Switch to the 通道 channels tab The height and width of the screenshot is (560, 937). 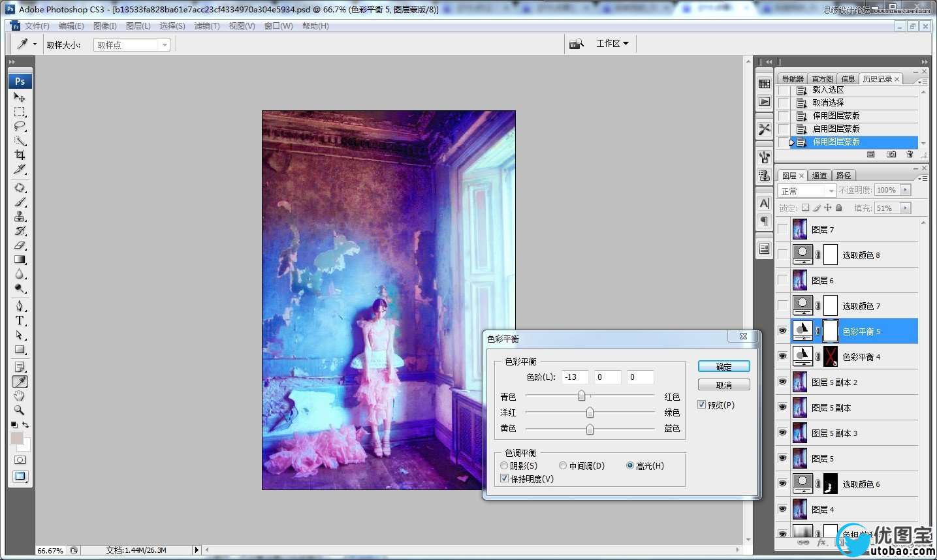point(819,176)
